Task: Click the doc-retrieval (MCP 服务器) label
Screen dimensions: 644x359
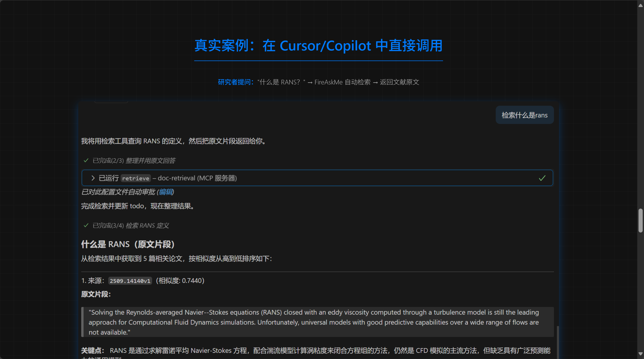Action: click(x=197, y=178)
